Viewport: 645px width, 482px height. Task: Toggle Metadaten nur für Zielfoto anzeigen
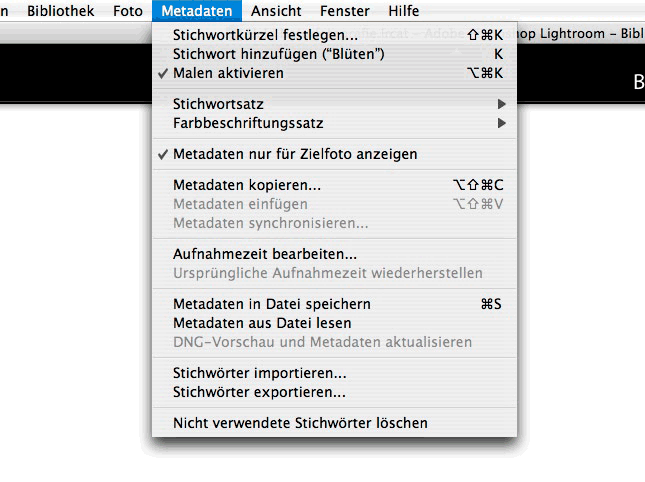click(334, 154)
